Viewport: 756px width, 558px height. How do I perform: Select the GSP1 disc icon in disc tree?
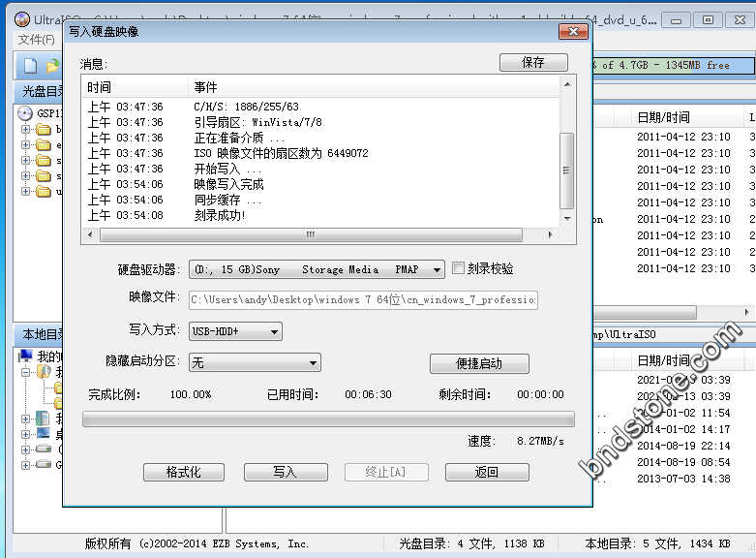click(x=24, y=113)
